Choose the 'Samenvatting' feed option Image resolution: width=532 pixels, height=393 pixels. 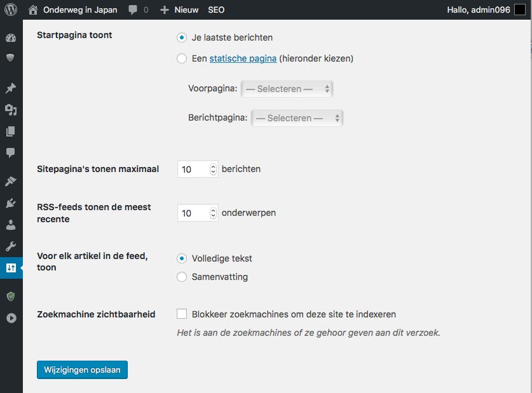(182, 277)
